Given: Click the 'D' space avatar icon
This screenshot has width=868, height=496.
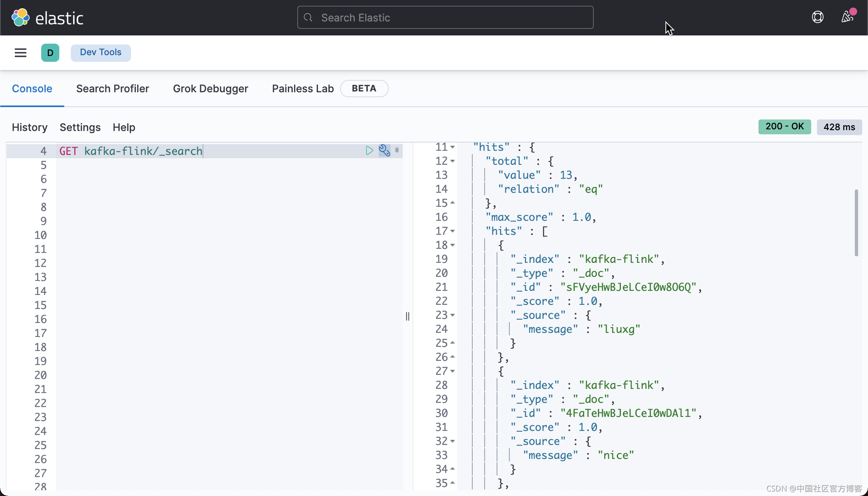Looking at the screenshot, I should click(50, 53).
